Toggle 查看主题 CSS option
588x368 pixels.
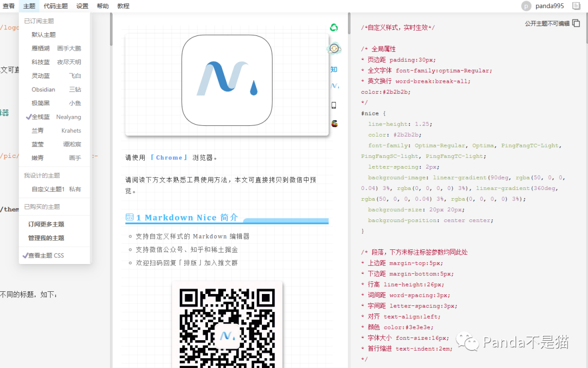coord(55,255)
